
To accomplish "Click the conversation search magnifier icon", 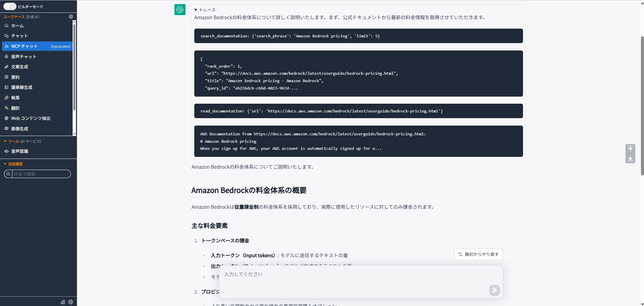I will 8,174.
